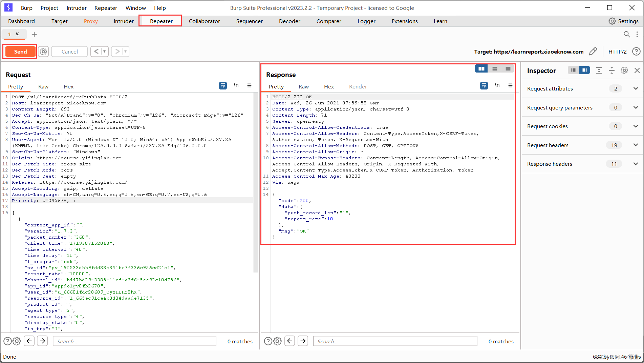Close the Inspector panel
This screenshot has height=363, width=644.
[x=637, y=70]
